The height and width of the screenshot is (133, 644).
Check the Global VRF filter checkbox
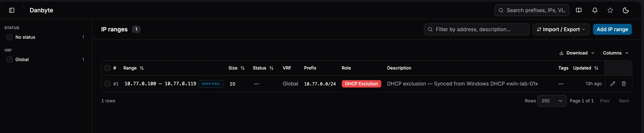pyautogui.click(x=10, y=59)
